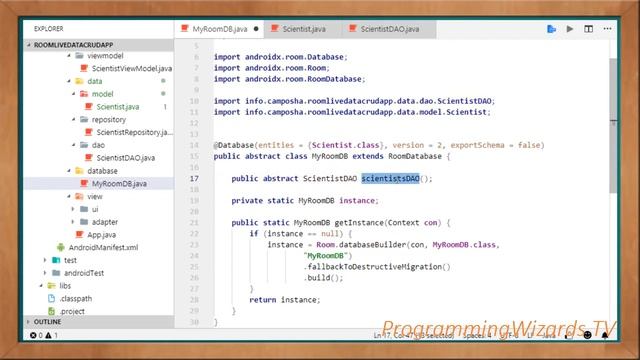Screen dimensions: 640x360
Task: Click the errors count icon in status bar
Action: point(33,336)
